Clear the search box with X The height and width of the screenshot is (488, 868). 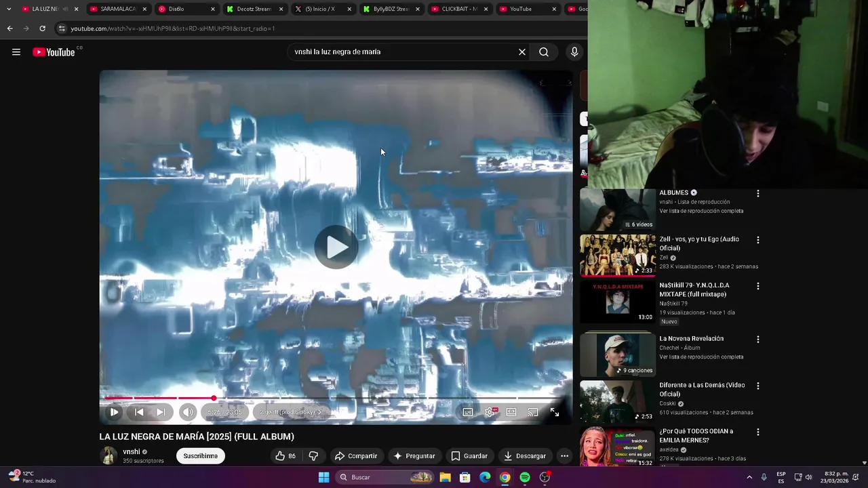[x=522, y=52]
